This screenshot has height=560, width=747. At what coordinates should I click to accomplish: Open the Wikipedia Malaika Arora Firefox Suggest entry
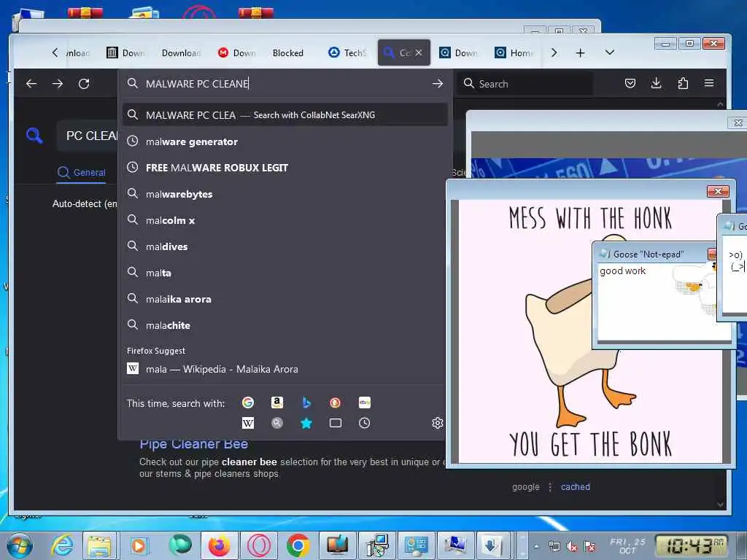pyautogui.click(x=285, y=369)
